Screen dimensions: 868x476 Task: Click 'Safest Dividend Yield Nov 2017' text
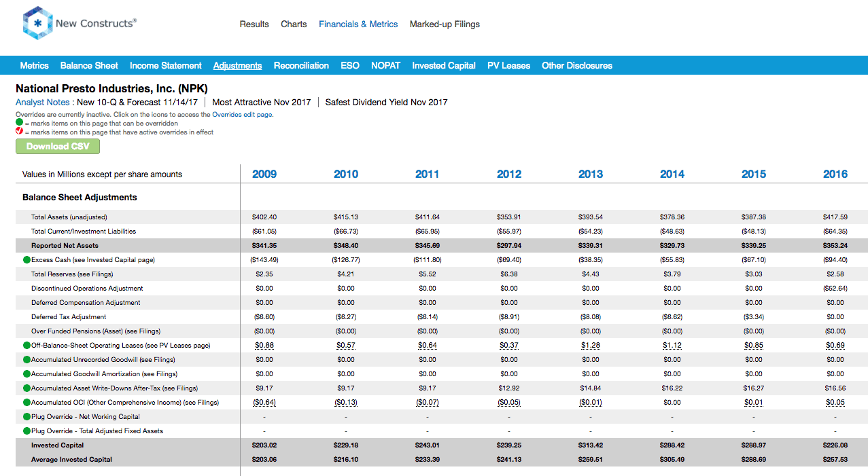(387, 103)
